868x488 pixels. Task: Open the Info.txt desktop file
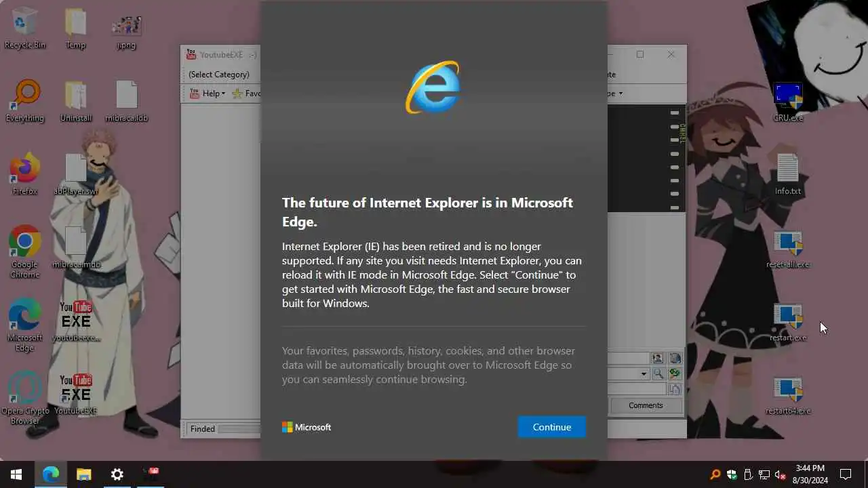pos(788,175)
